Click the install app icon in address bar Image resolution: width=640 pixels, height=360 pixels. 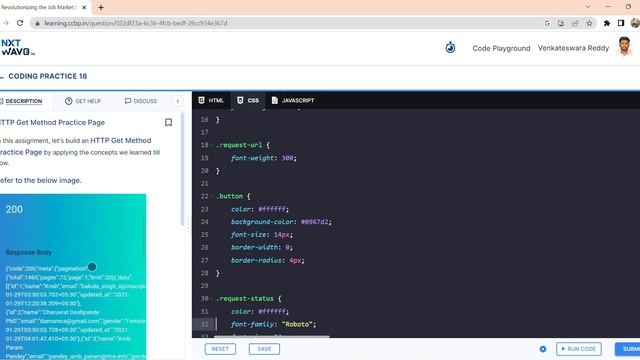pyautogui.click(x=561, y=23)
